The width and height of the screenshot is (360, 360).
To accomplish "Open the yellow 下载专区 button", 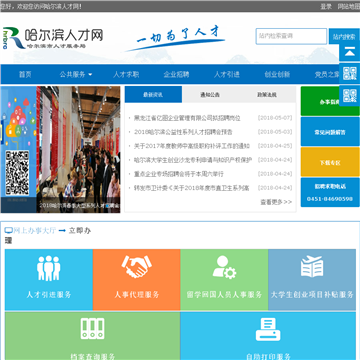I will pos(330,162).
